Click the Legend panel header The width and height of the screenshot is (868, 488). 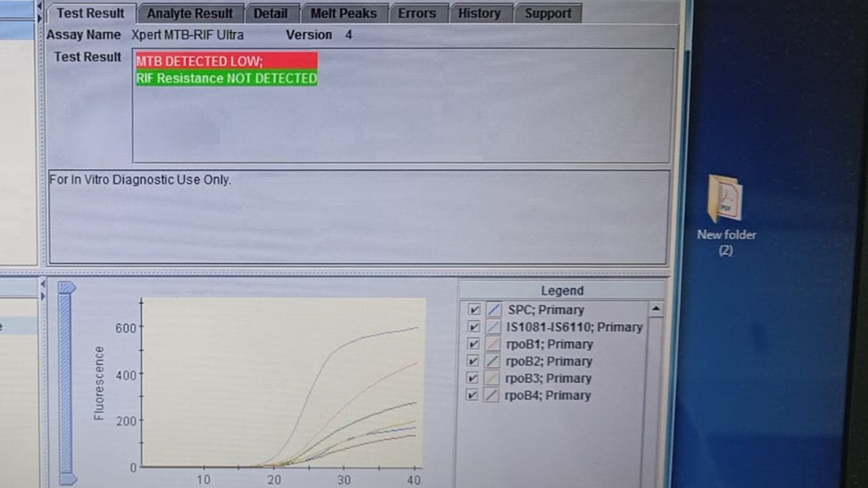click(562, 290)
